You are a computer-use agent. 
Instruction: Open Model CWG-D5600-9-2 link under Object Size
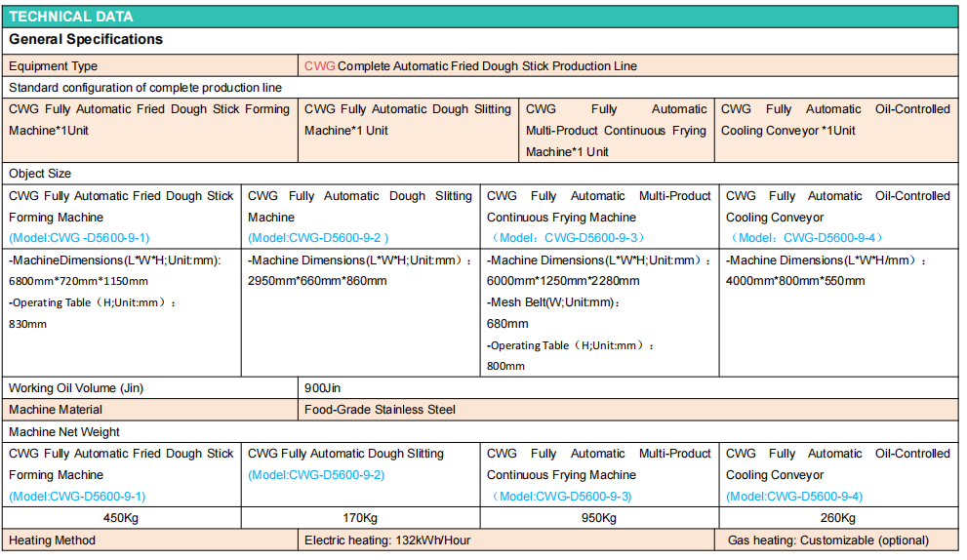click(318, 238)
